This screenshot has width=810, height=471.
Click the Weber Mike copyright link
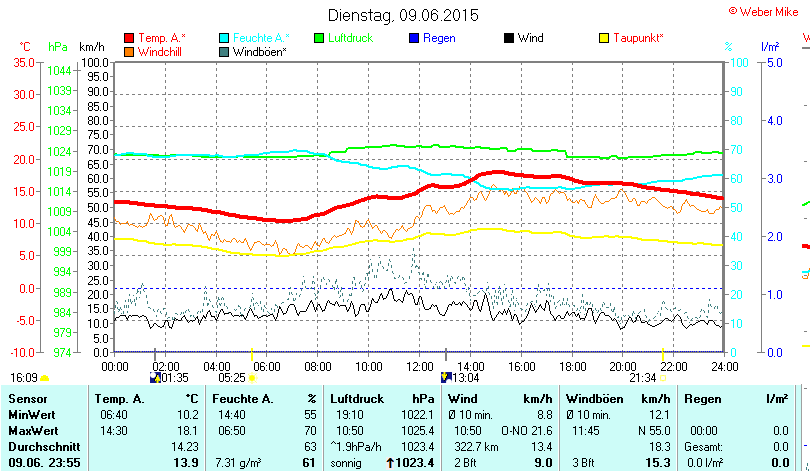pyautogui.click(x=769, y=11)
